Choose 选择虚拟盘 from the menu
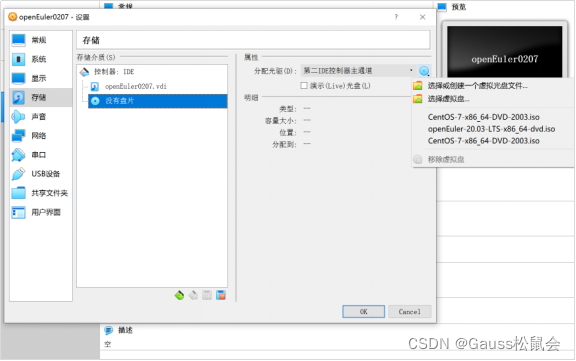This screenshot has width=576, height=361. pos(492,99)
